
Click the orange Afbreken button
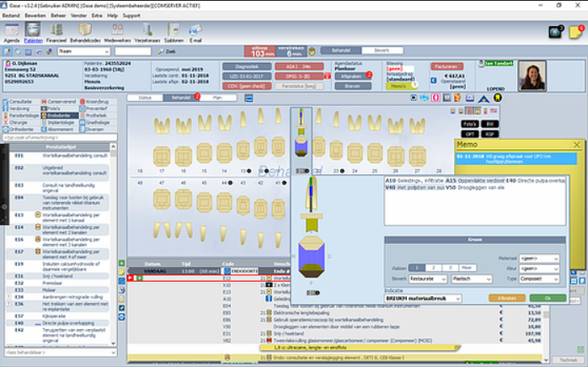tap(507, 299)
